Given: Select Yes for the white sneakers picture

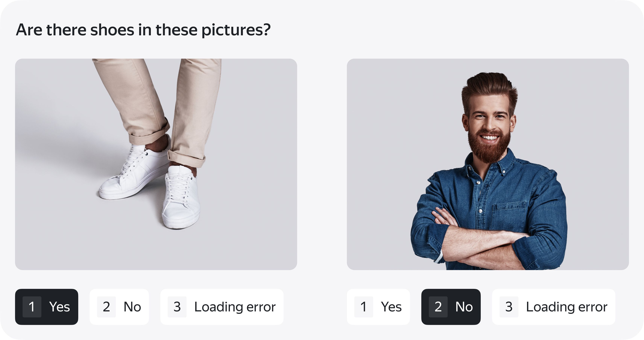Looking at the screenshot, I should 46,307.
